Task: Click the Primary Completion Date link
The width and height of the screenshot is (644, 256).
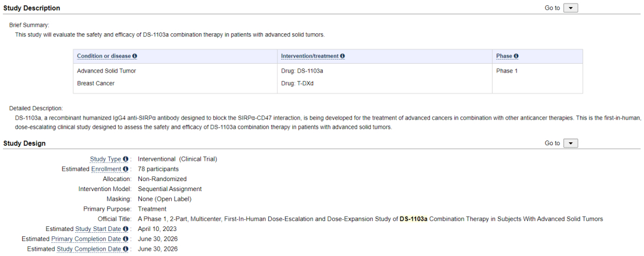Action: [86, 239]
